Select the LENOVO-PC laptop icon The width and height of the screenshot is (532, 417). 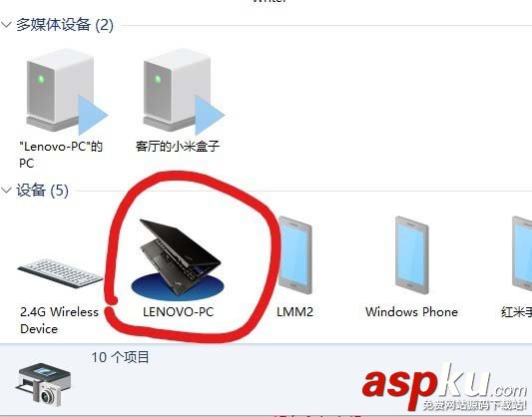pyautogui.click(x=178, y=259)
